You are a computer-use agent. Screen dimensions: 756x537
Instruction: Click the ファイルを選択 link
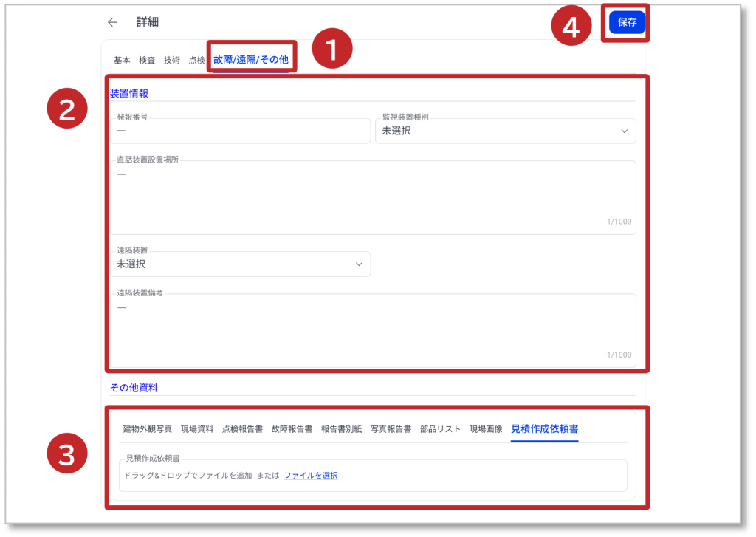310,476
